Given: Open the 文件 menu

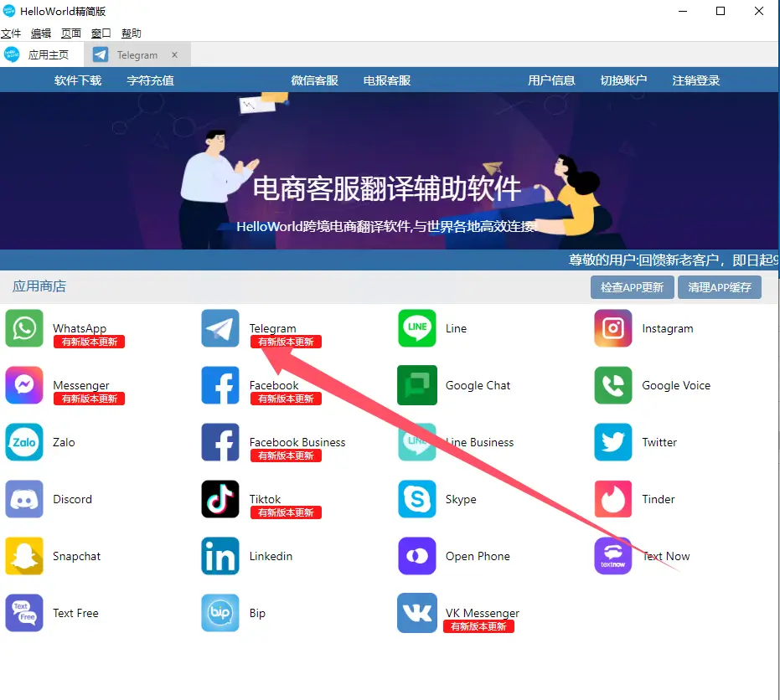Looking at the screenshot, I should tap(10, 33).
